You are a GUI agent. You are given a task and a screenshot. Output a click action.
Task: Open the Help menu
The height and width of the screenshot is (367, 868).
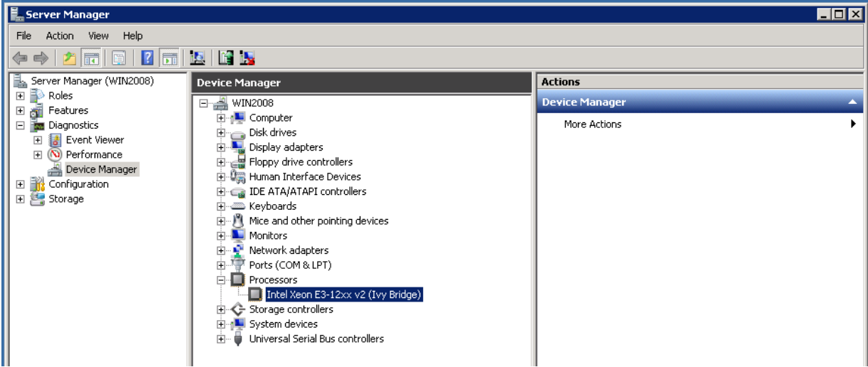click(132, 36)
